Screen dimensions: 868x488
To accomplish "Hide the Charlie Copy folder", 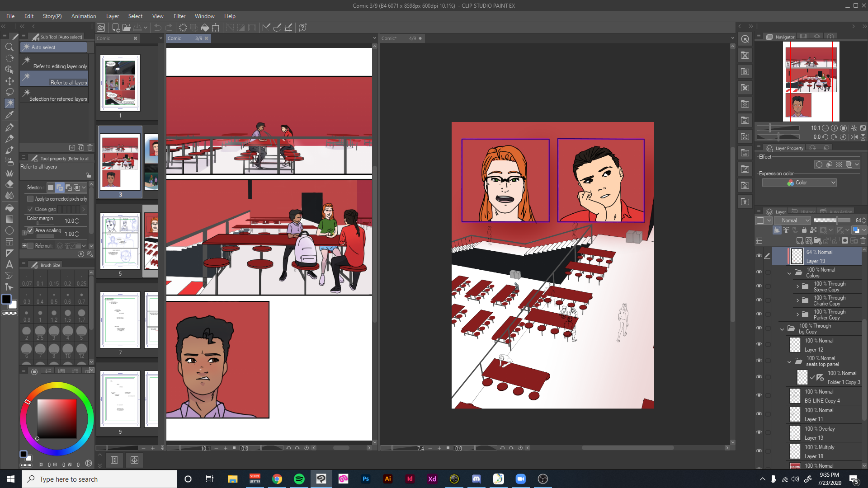I will pyautogui.click(x=759, y=300).
